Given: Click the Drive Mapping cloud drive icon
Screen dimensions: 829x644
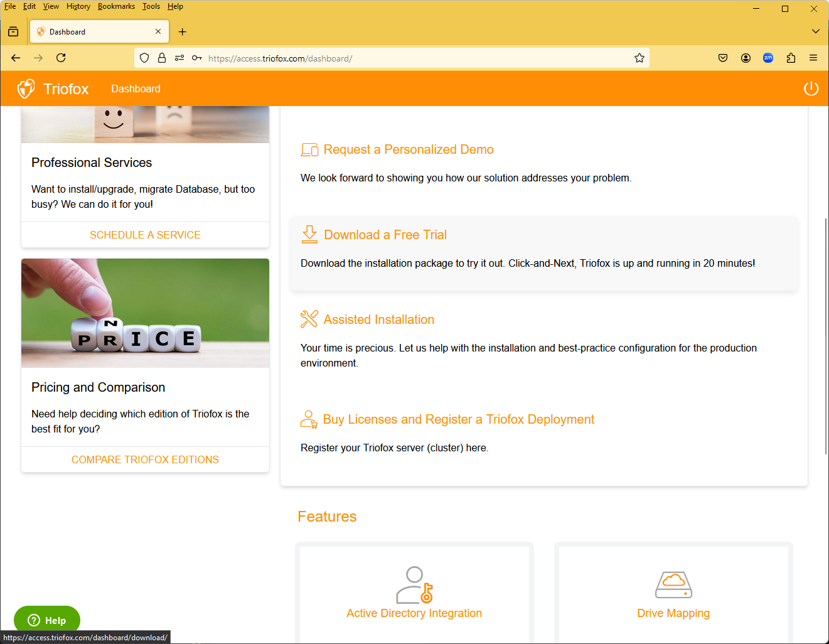Looking at the screenshot, I should tap(673, 584).
